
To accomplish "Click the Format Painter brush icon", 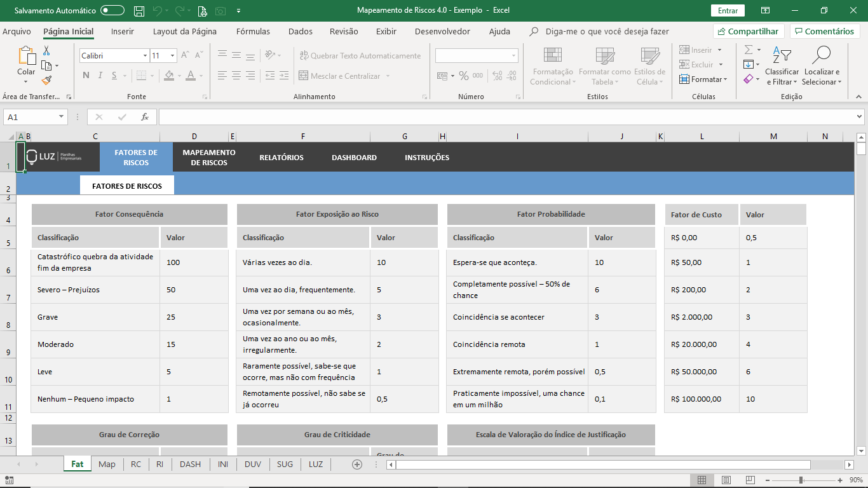I will pos(46,81).
